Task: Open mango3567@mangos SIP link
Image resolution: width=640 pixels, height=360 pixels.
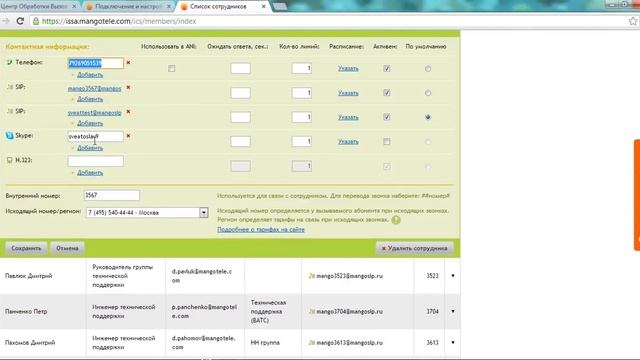Action: tap(94, 88)
